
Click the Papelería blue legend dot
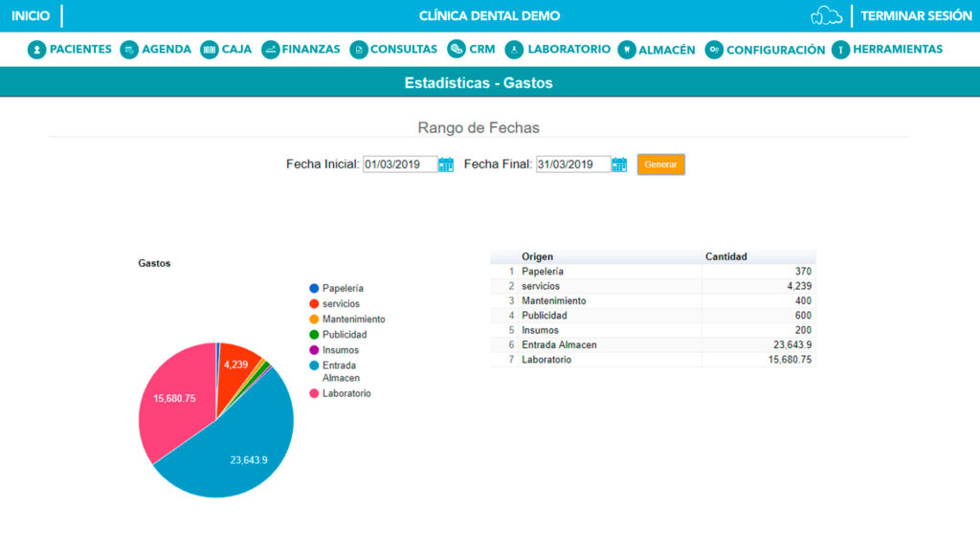click(314, 288)
